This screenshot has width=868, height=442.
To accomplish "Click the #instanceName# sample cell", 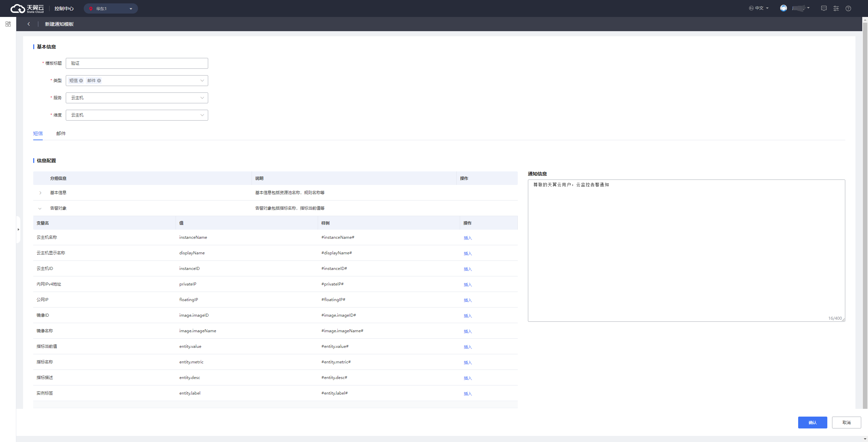I will pyautogui.click(x=338, y=237).
